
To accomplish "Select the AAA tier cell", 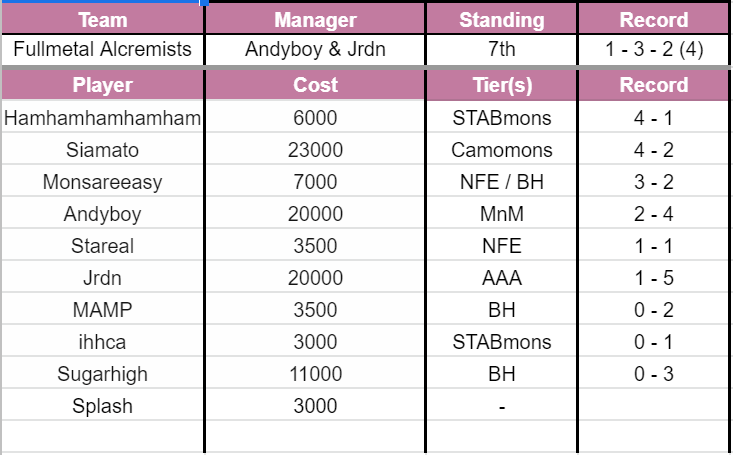I will [502, 278].
